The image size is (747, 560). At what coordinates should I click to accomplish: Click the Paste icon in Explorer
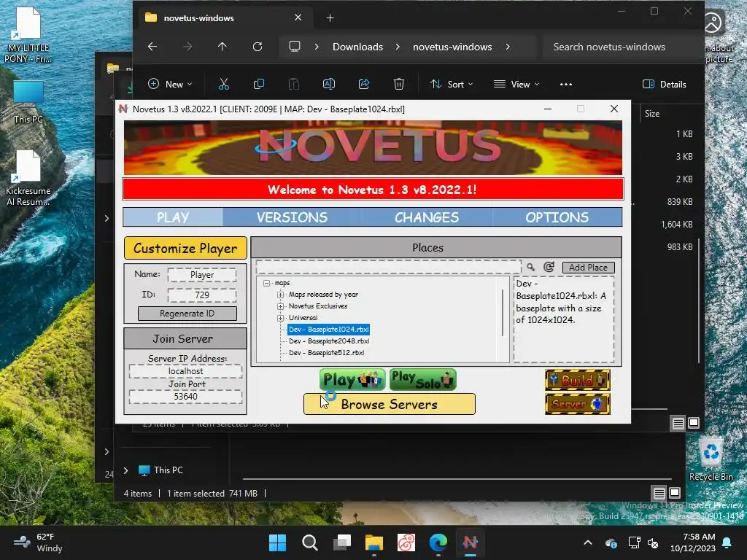click(294, 85)
